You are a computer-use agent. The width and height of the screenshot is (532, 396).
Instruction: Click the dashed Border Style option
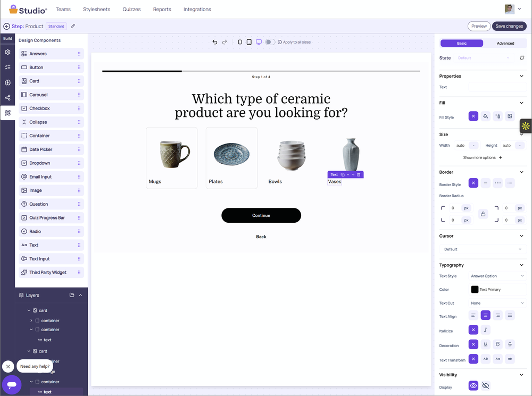click(x=486, y=183)
